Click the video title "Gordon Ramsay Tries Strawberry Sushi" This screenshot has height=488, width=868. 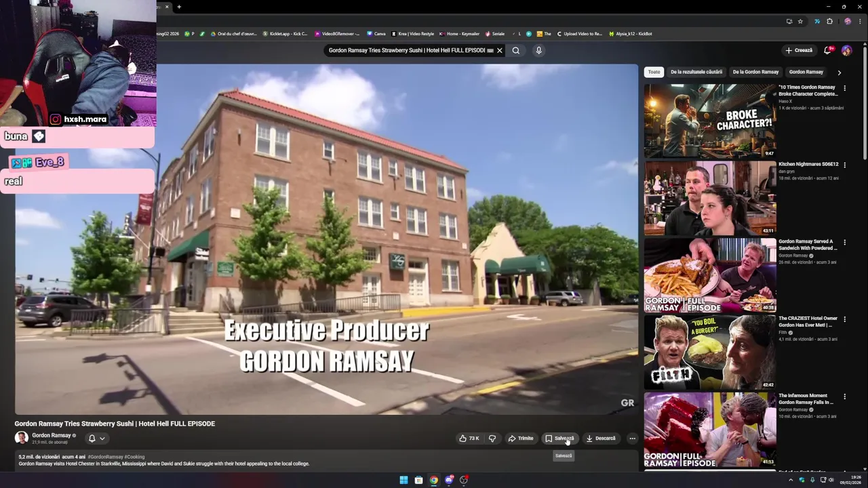tap(115, 424)
